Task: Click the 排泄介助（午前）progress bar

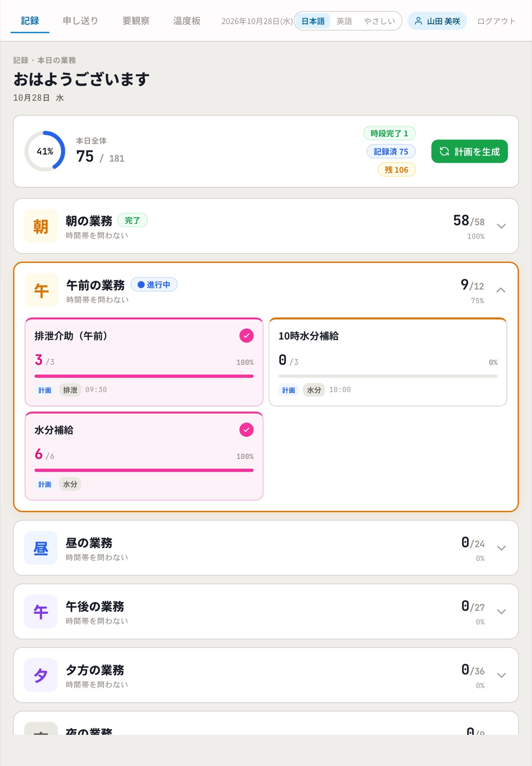Action: click(x=144, y=376)
